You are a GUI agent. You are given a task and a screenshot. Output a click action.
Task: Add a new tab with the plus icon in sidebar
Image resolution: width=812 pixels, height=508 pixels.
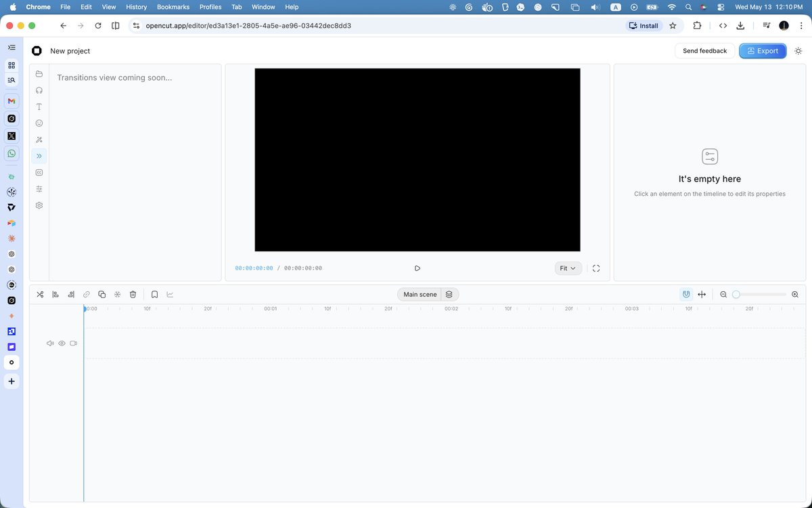(12, 381)
